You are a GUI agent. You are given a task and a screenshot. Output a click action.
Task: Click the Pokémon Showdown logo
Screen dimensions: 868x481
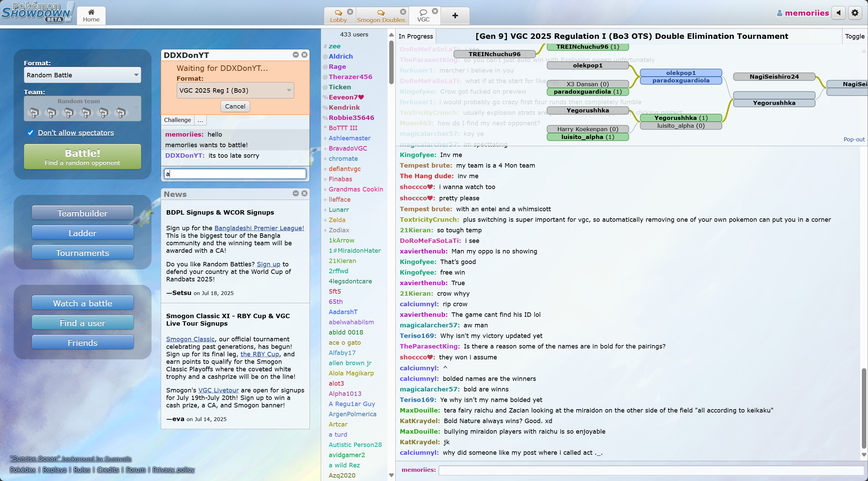(37, 12)
